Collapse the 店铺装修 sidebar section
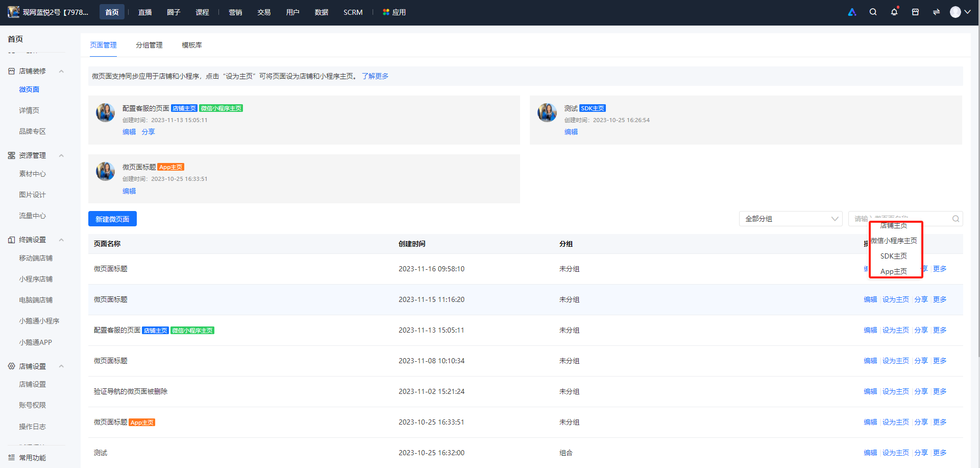The height and width of the screenshot is (468, 980). [61, 72]
